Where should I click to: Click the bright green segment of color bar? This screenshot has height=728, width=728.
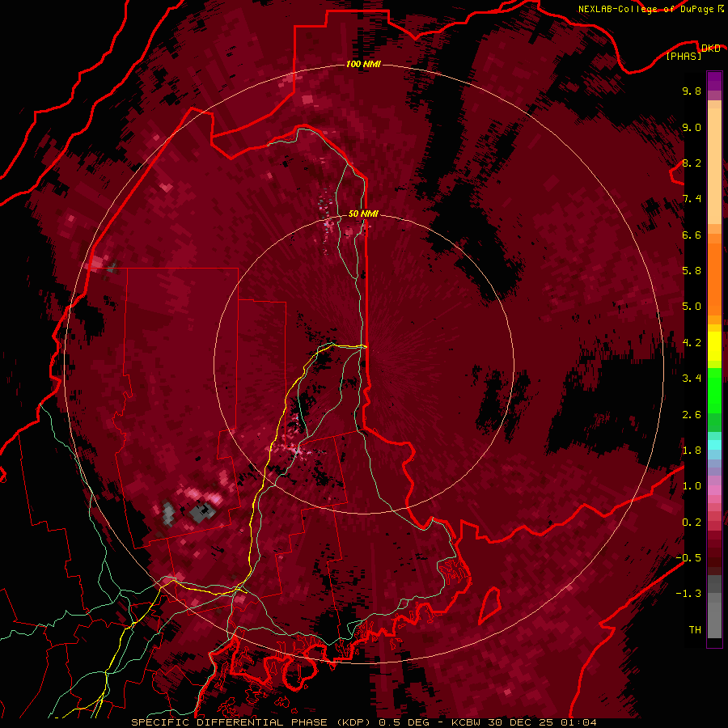click(714, 390)
